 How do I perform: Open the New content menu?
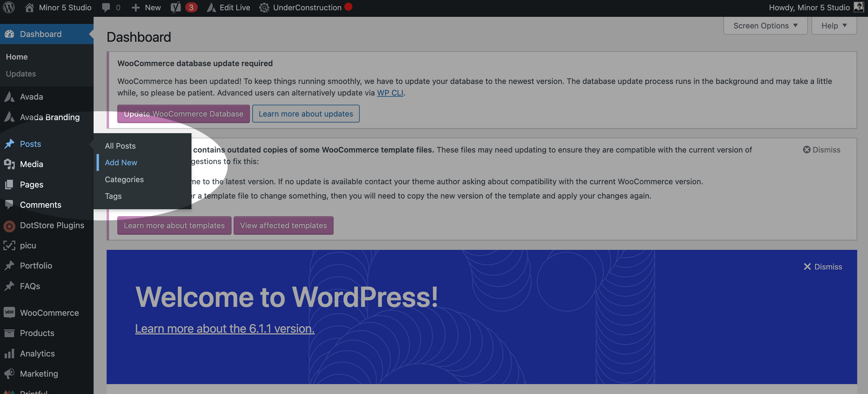coord(146,7)
